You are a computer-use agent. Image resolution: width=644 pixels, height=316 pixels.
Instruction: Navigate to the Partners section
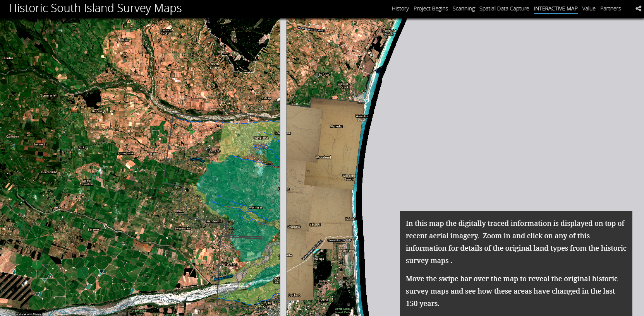[610, 9]
